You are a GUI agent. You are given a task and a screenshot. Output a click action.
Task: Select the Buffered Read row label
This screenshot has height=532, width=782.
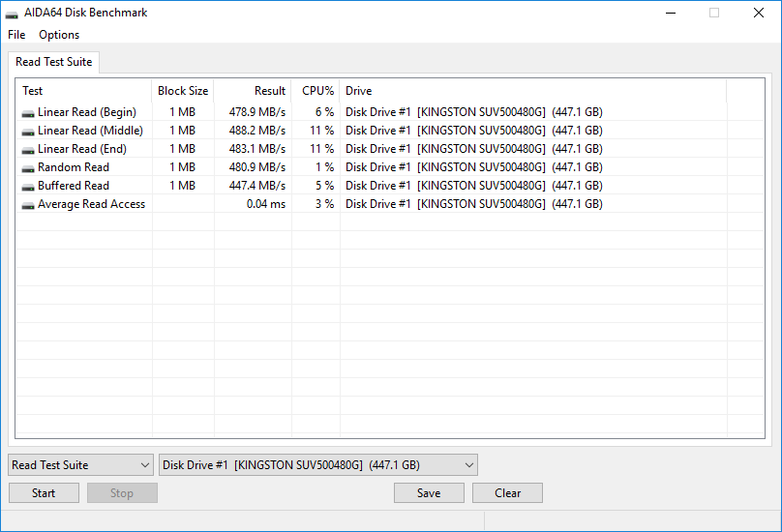coord(74,186)
